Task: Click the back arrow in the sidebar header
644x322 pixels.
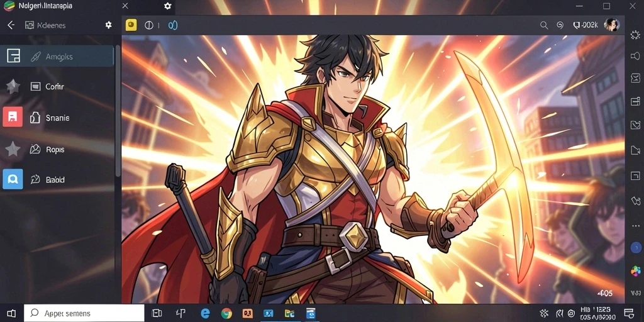Action: point(11,25)
